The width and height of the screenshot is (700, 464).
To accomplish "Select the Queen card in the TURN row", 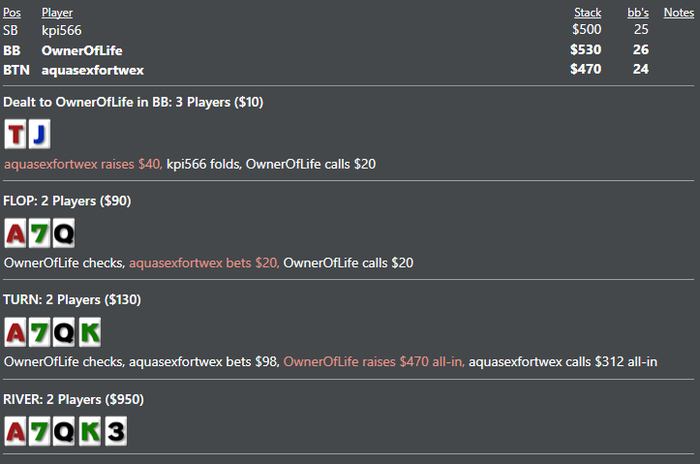I will 63,332.
